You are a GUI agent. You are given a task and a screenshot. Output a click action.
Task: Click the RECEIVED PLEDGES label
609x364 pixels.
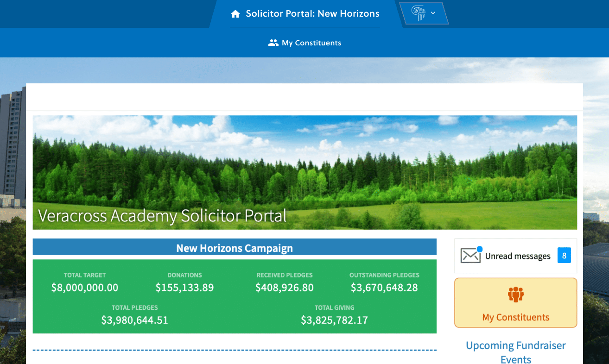285,275
